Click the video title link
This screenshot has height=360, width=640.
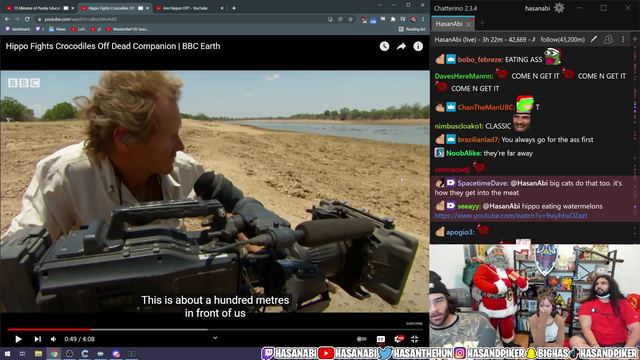(113, 46)
